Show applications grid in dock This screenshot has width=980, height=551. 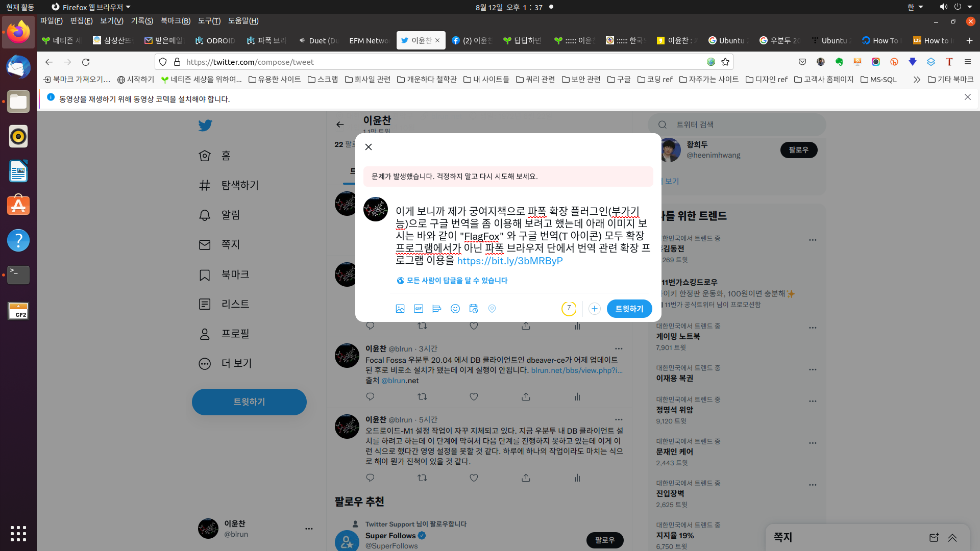click(18, 533)
